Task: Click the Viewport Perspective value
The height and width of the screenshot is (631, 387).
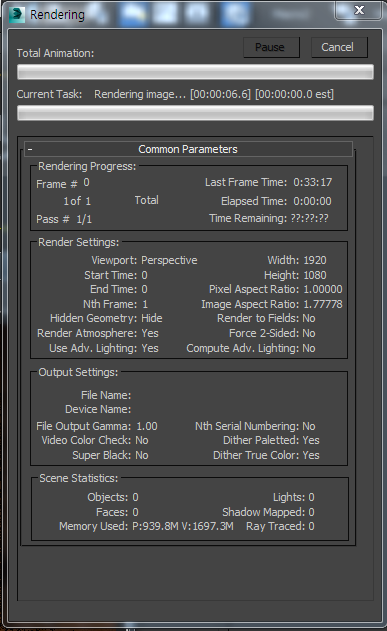Action: tap(169, 260)
